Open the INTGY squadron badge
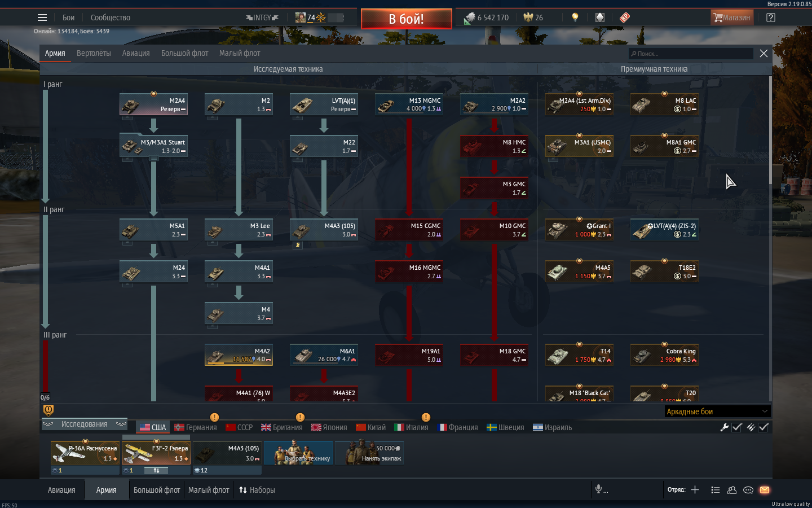The height and width of the screenshot is (508, 812). tap(262, 17)
